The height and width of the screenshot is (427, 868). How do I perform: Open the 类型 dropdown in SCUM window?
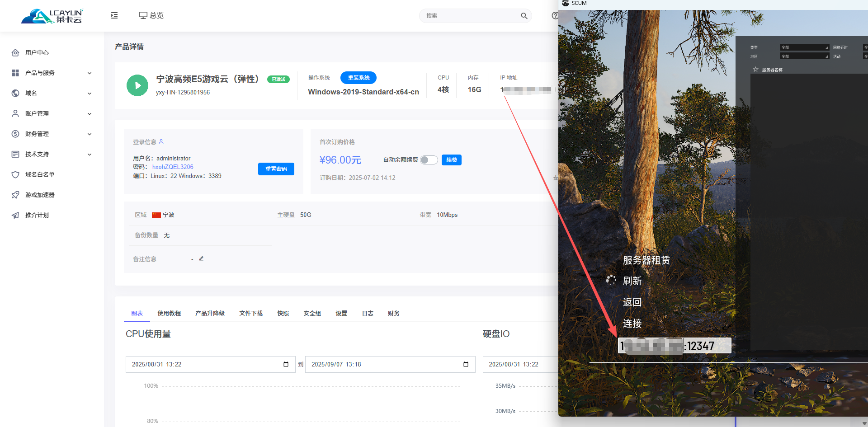click(x=805, y=47)
